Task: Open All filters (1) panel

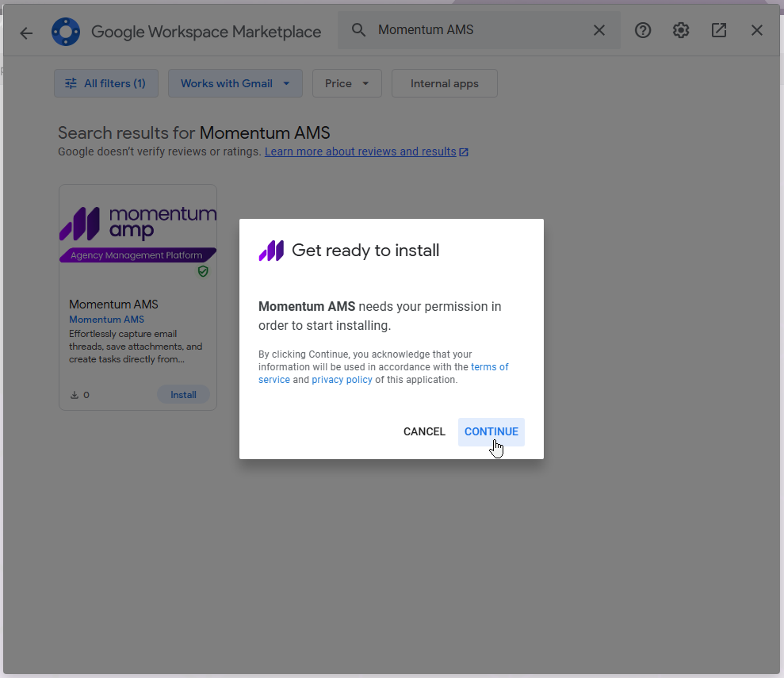Action: (106, 83)
